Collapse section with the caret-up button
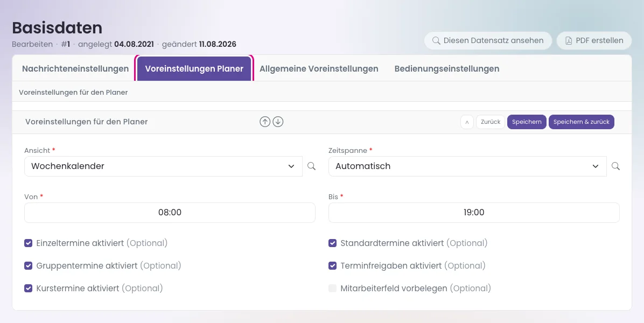The image size is (644, 323). click(x=467, y=122)
